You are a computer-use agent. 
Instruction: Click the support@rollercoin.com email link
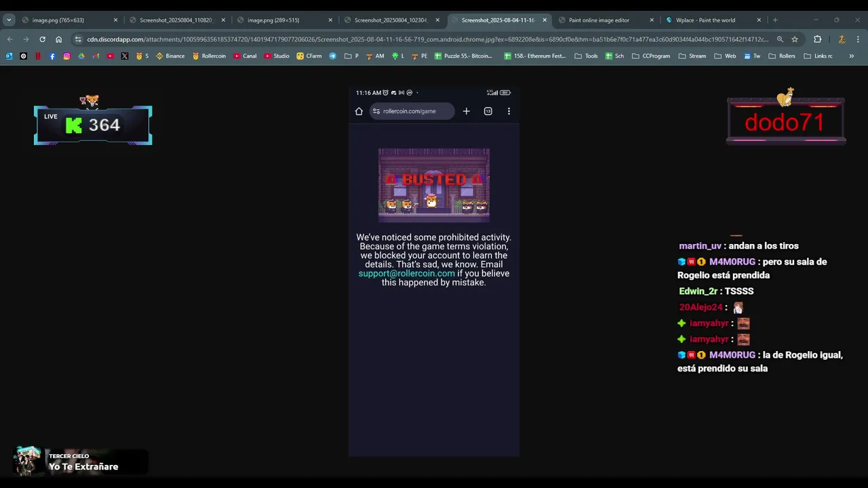click(x=406, y=273)
